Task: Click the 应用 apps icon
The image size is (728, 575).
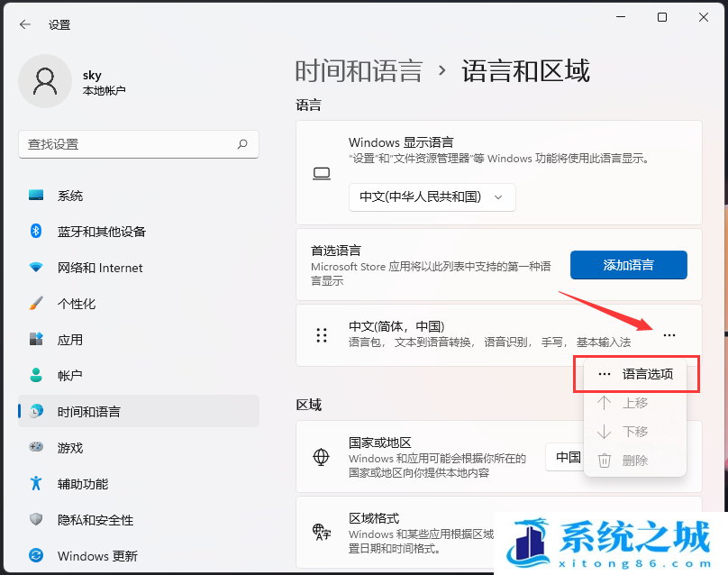Action: point(36,339)
